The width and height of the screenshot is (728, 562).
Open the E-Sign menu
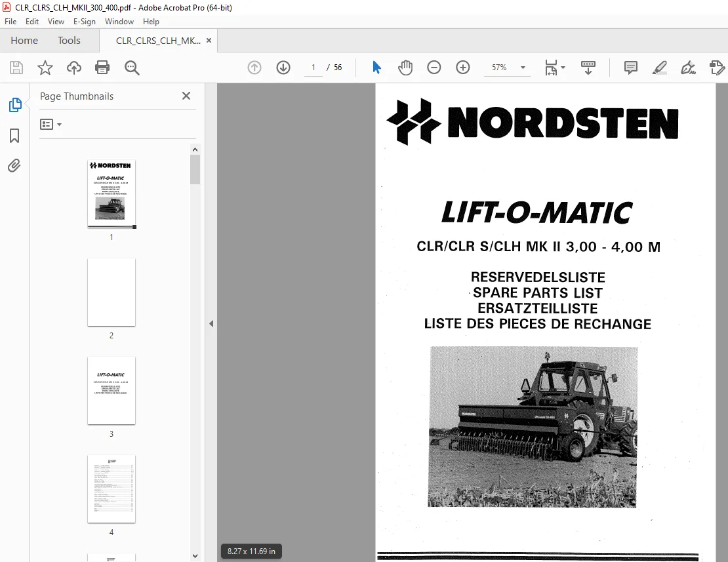[x=85, y=22]
